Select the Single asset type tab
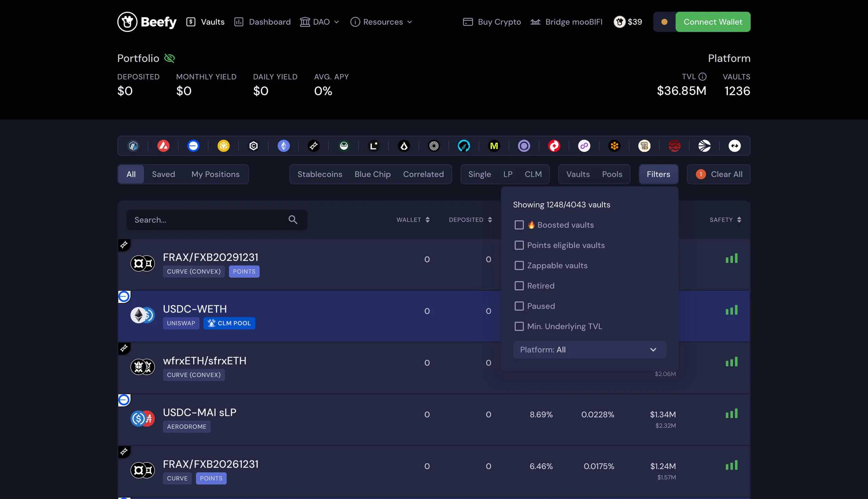Screen dimensions: 868x499 coord(479,174)
